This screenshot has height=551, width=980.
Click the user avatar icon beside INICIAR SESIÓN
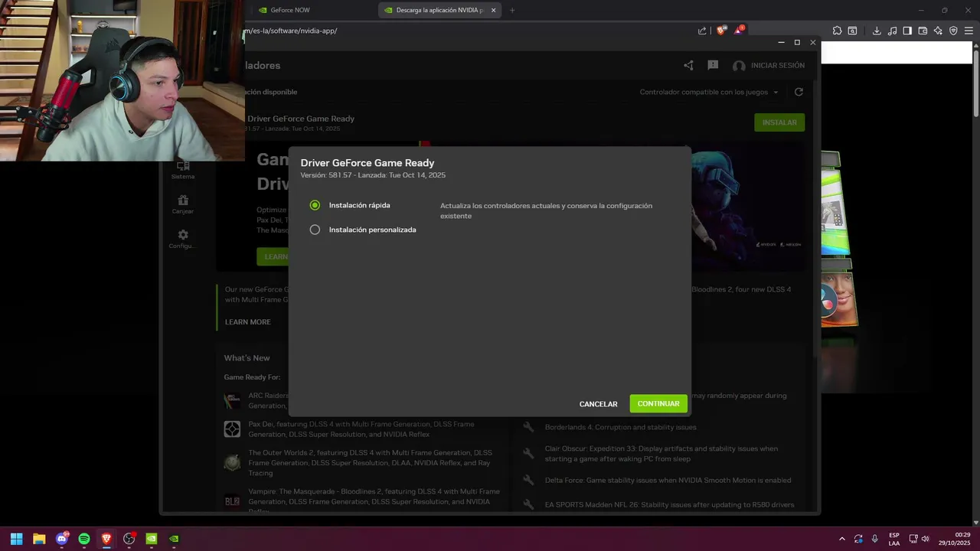pyautogui.click(x=739, y=66)
